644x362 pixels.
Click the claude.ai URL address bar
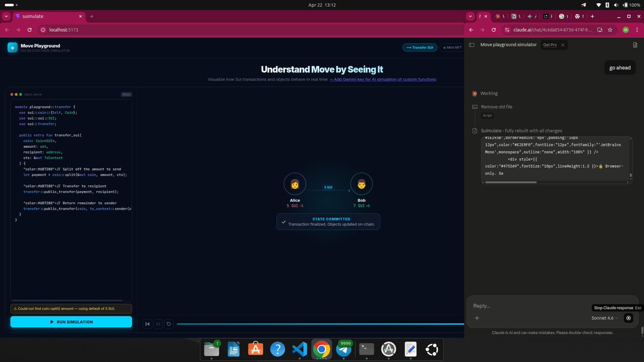tap(553, 30)
